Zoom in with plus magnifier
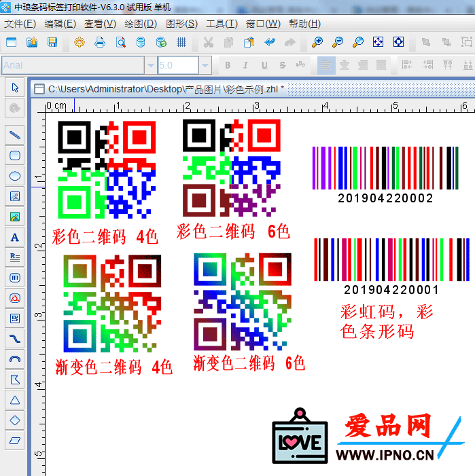Viewport: 475px width, 476px height. point(317,42)
